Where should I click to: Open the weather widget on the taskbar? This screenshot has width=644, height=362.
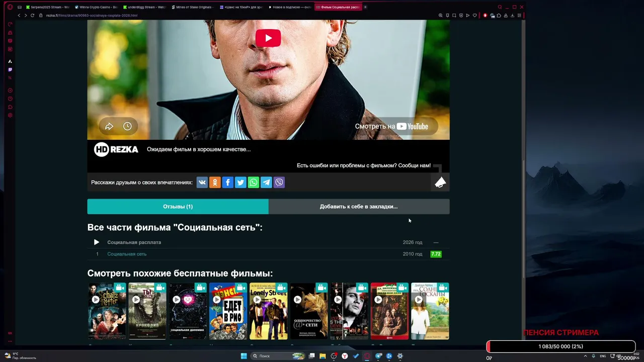pyautogui.click(x=20, y=356)
